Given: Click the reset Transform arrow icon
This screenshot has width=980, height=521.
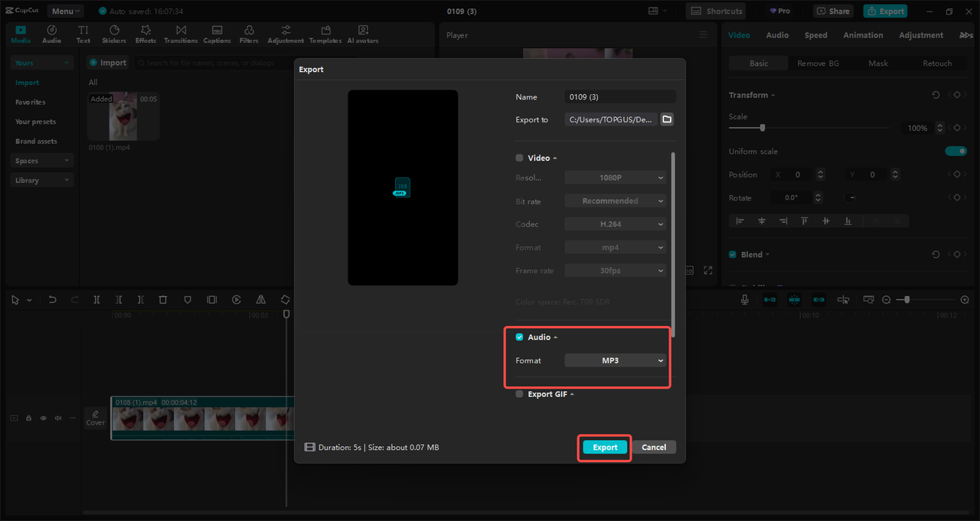Looking at the screenshot, I should coord(936,95).
